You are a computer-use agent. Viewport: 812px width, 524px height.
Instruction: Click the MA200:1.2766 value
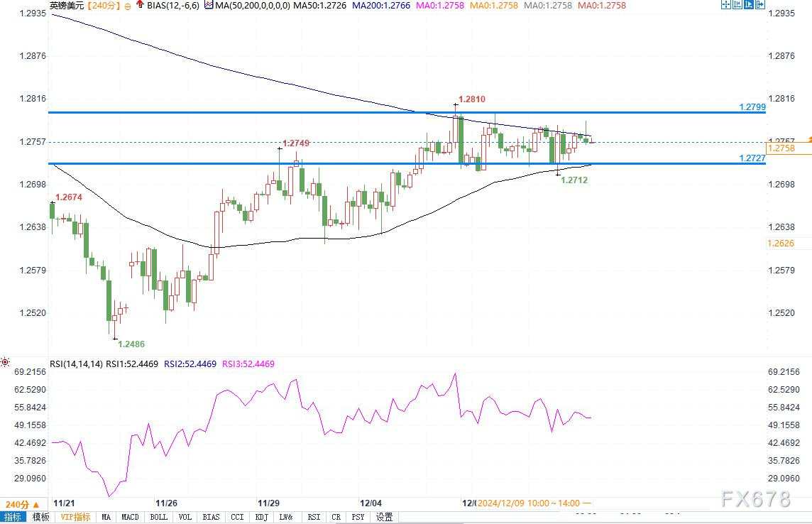point(380,6)
